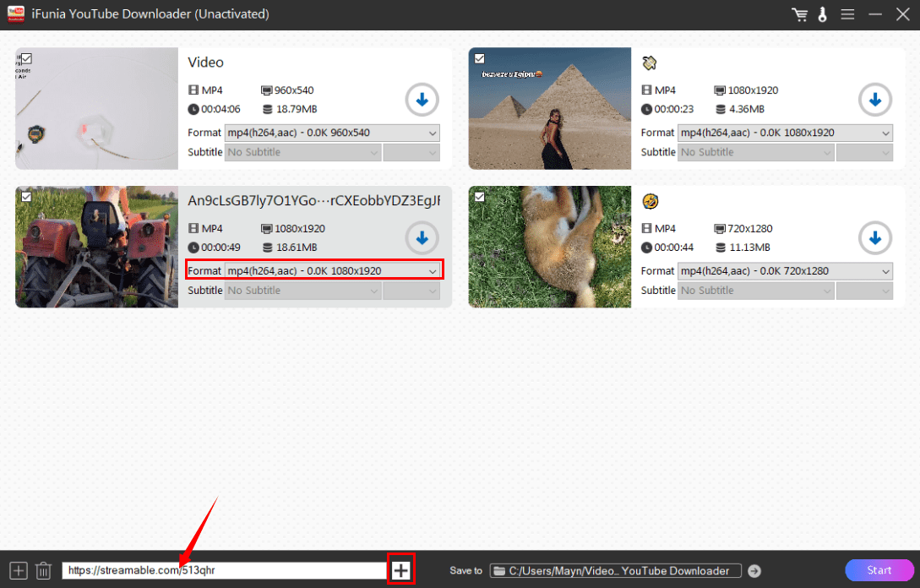Open the hamburger menu in the title bar
Screen dimensions: 920x588
click(847, 14)
